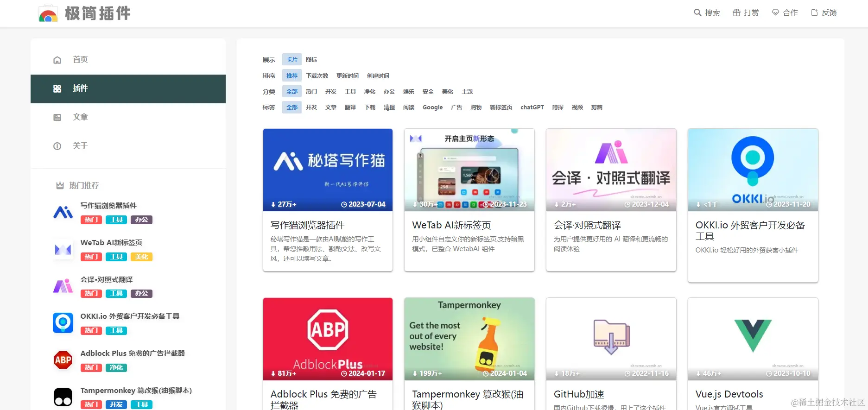Screen dimensions: 868x410
Task: Filter 标签 by 下载
Action: point(370,107)
